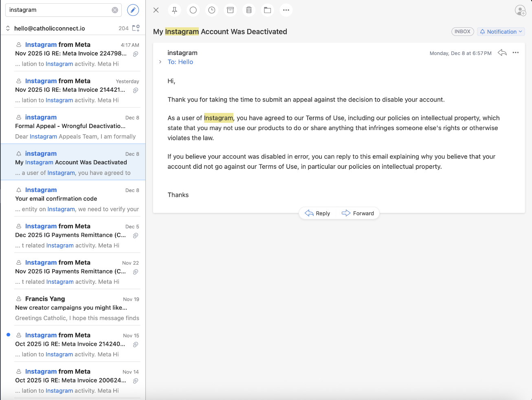Viewport: 532px width, 400px height.
Task: Open the Notification classification dropdown
Action: click(501, 31)
